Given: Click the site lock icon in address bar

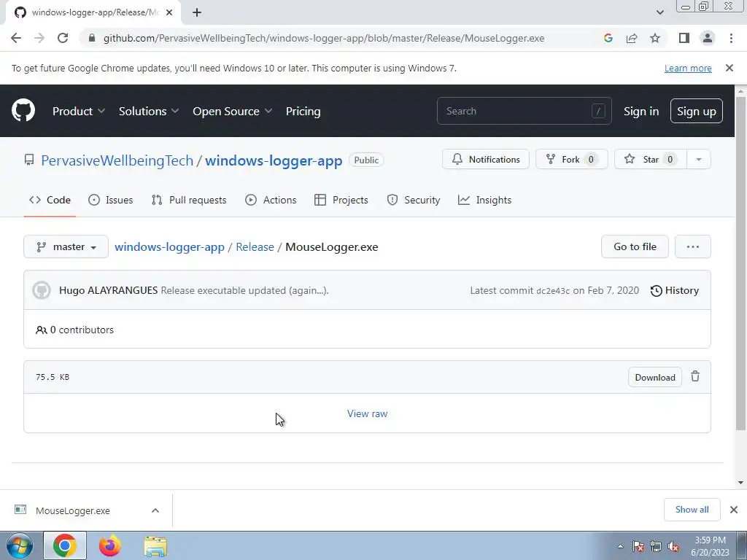Looking at the screenshot, I should coord(92,38).
